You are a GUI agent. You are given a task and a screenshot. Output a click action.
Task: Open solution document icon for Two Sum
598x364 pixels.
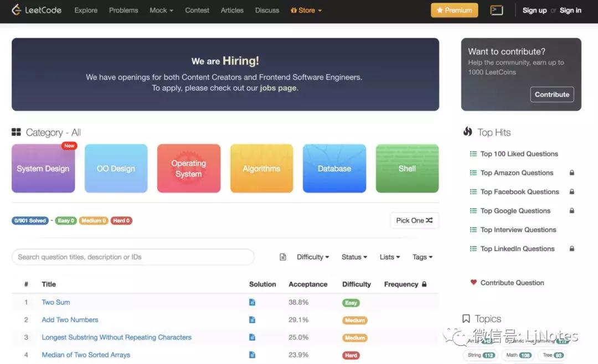point(252,303)
